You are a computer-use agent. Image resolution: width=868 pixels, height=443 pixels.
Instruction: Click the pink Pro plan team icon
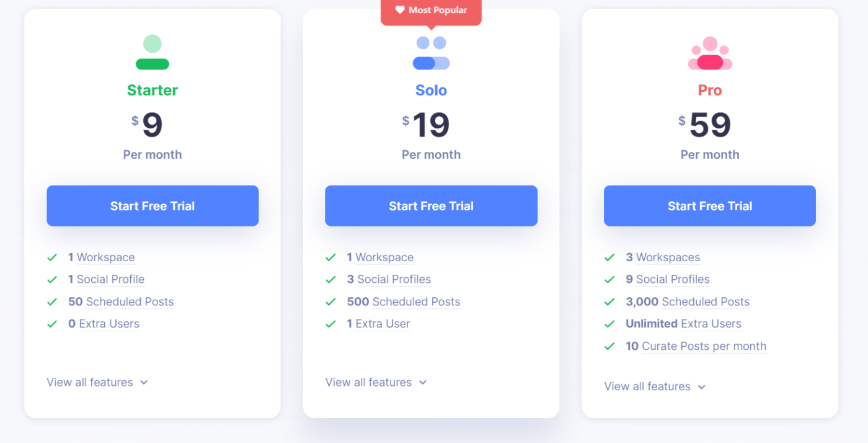tap(710, 53)
